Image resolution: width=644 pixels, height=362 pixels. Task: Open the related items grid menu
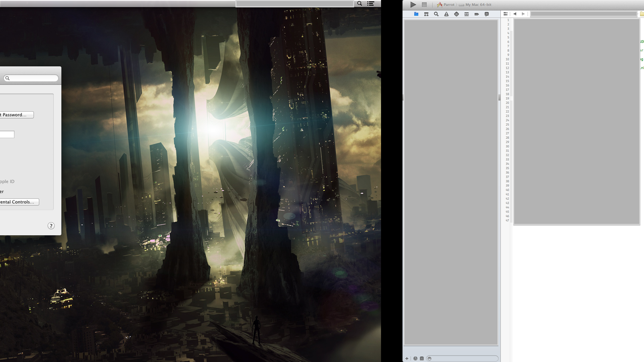[505, 14]
